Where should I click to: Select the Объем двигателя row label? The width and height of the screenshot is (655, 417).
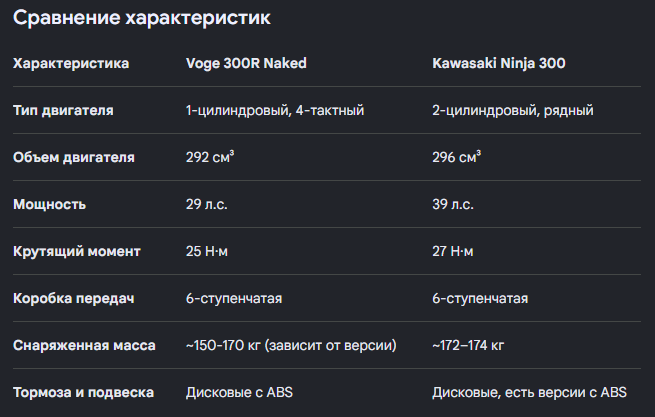[x=74, y=158]
